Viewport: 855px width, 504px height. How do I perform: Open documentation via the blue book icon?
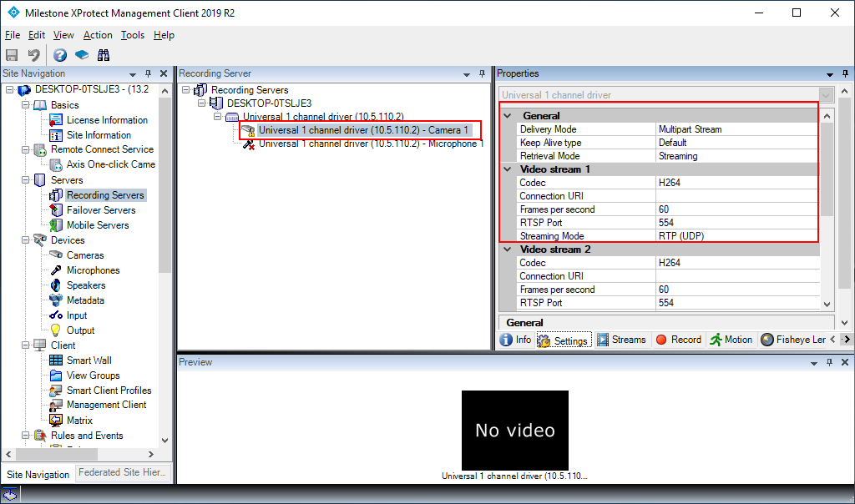(80, 54)
